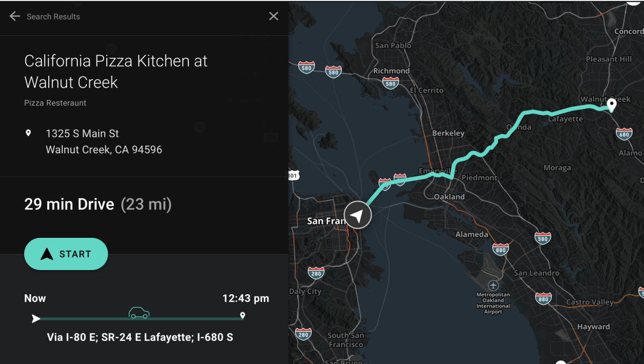Click the I-280 shield near Daly City
The width and height of the screenshot is (644, 364).
pyautogui.click(x=316, y=272)
